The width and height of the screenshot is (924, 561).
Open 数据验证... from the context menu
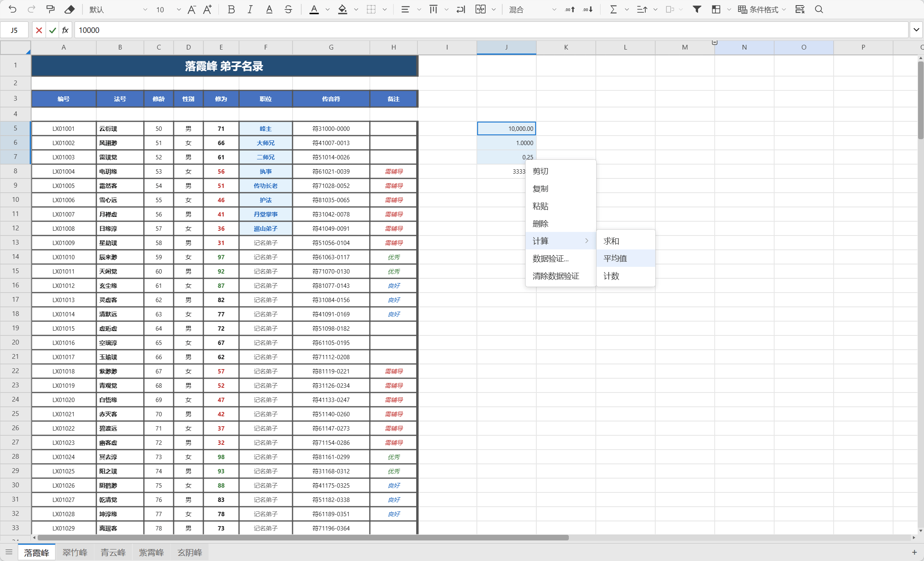pyautogui.click(x=561, y=258)
